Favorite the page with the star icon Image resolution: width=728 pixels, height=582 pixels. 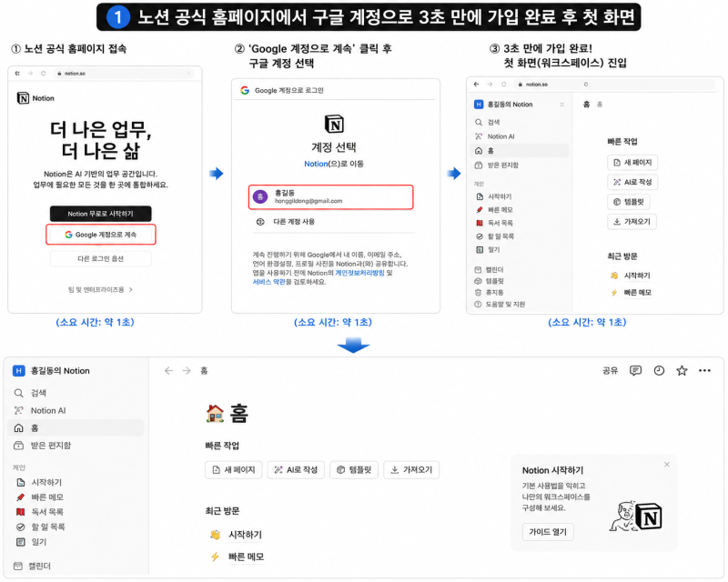682,370
